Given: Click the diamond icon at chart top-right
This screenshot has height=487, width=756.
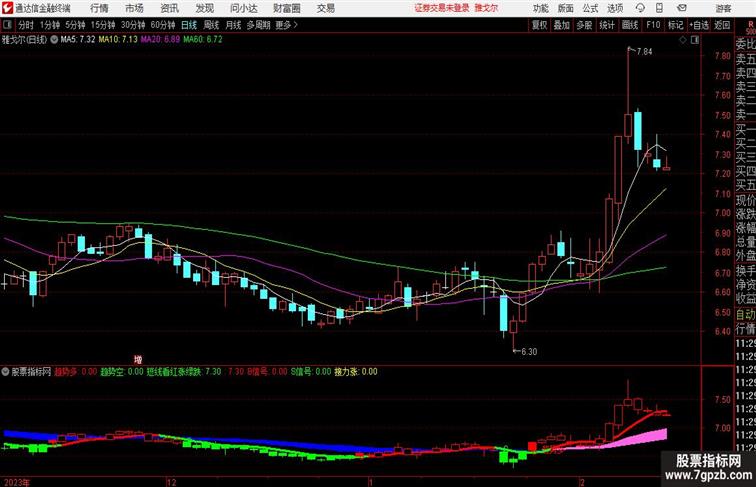Looking at the screenshot, I should (x=683, y=40).
